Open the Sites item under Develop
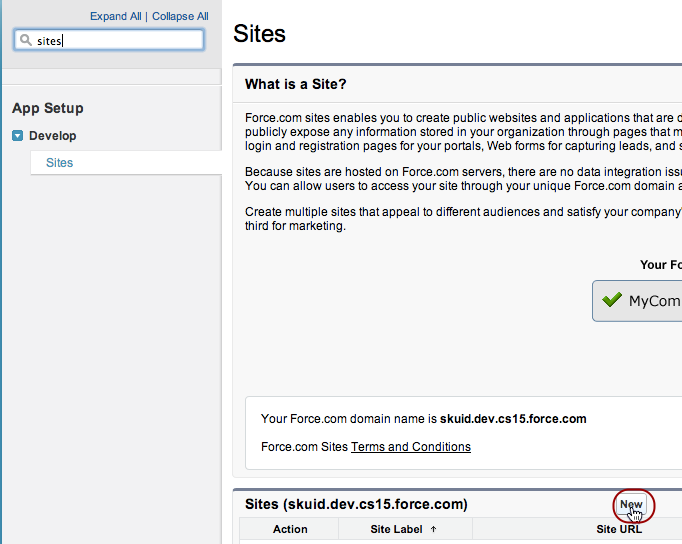Screen dimensions: 682x544 59,163
